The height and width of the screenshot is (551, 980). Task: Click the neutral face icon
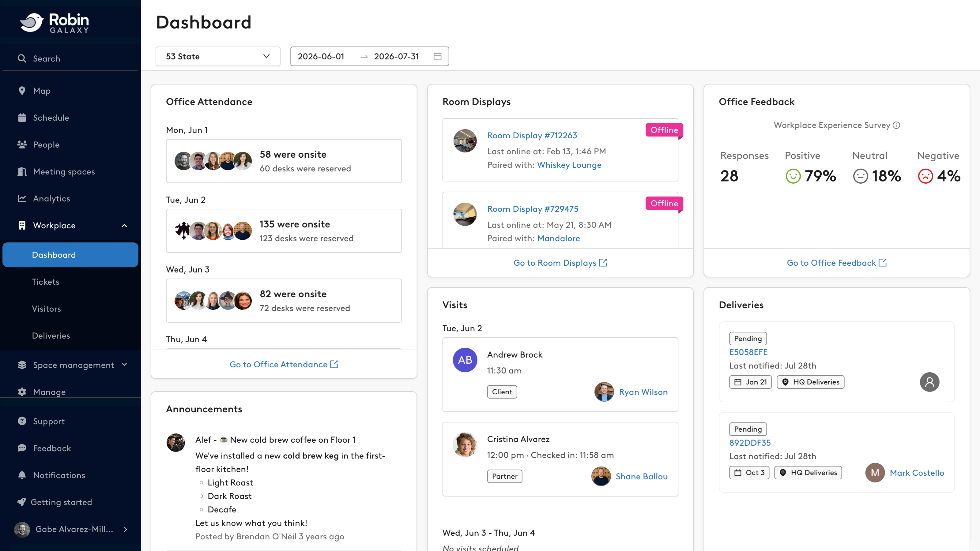point(861,176)
